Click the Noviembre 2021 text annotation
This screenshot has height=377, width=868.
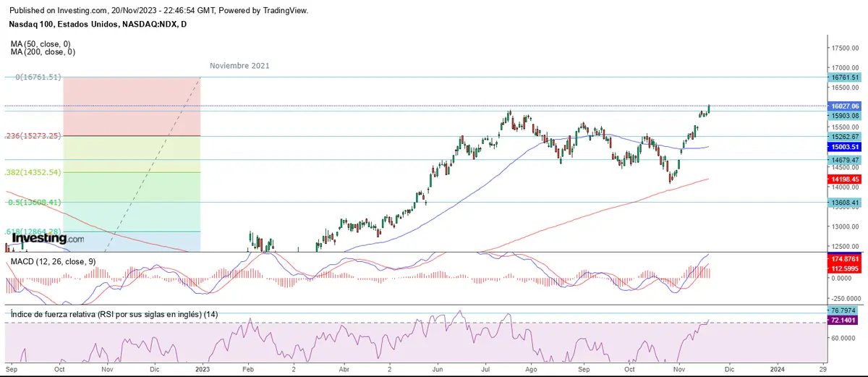point(239,66)
